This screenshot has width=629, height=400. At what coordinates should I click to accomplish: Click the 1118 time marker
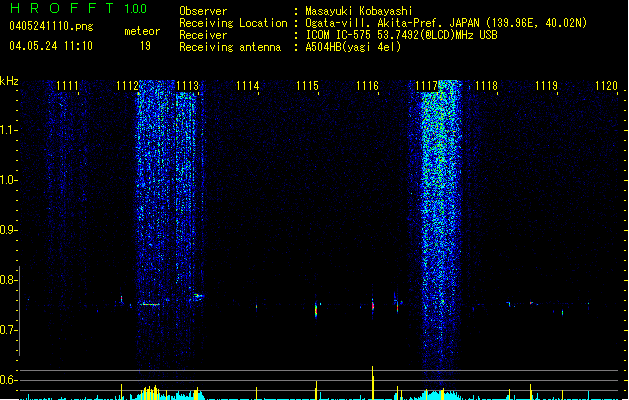pos(486,86)
